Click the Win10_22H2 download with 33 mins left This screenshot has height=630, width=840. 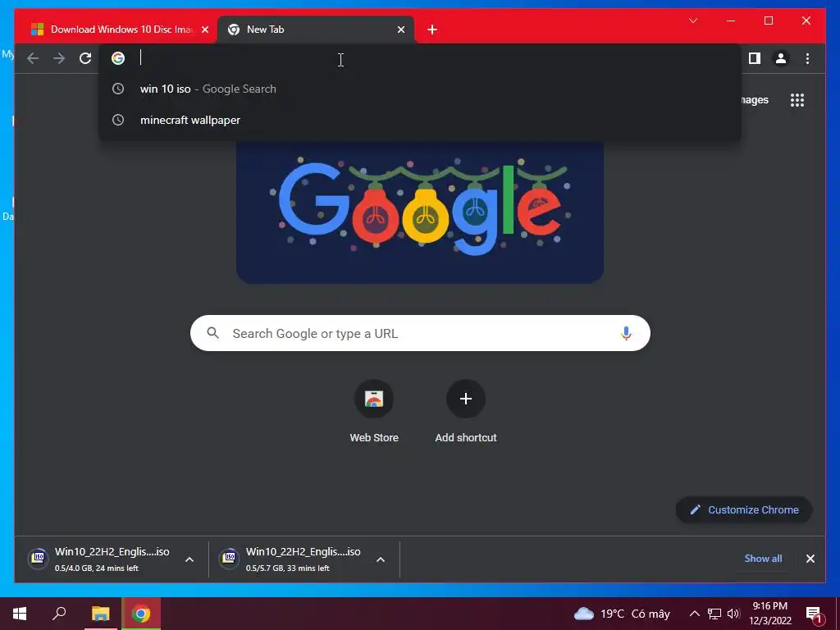click(x=304, y=559)
